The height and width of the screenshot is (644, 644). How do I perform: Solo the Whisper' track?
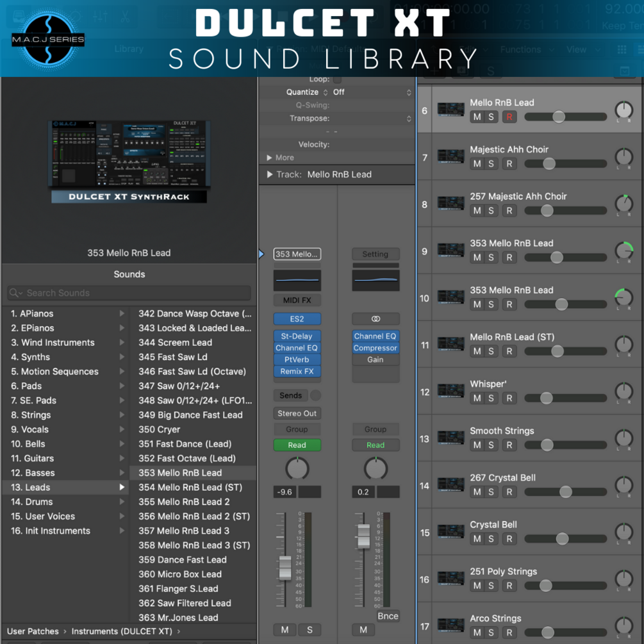(x=491, y=398)
